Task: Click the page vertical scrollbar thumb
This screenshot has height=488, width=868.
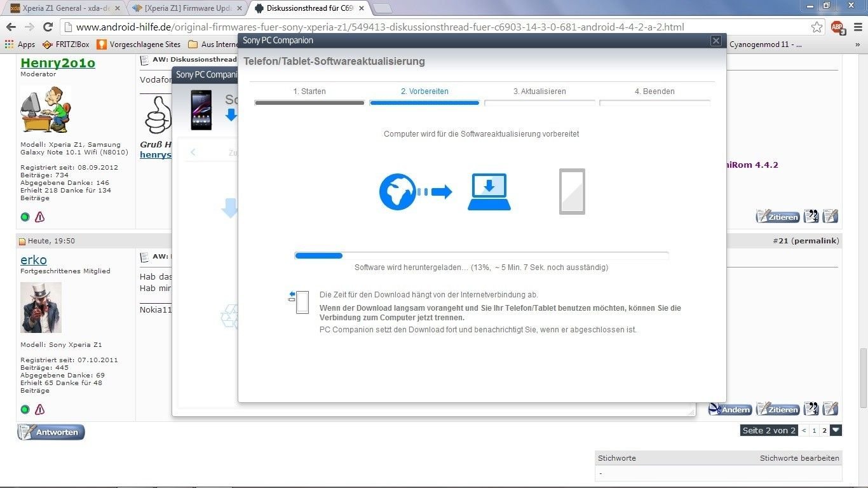Action: coord(863,377)
